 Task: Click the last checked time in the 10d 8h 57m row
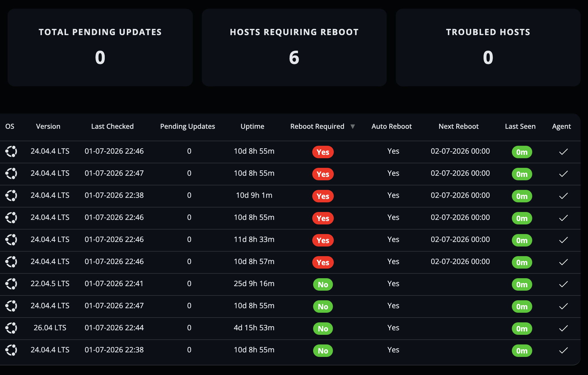point(114,262)
